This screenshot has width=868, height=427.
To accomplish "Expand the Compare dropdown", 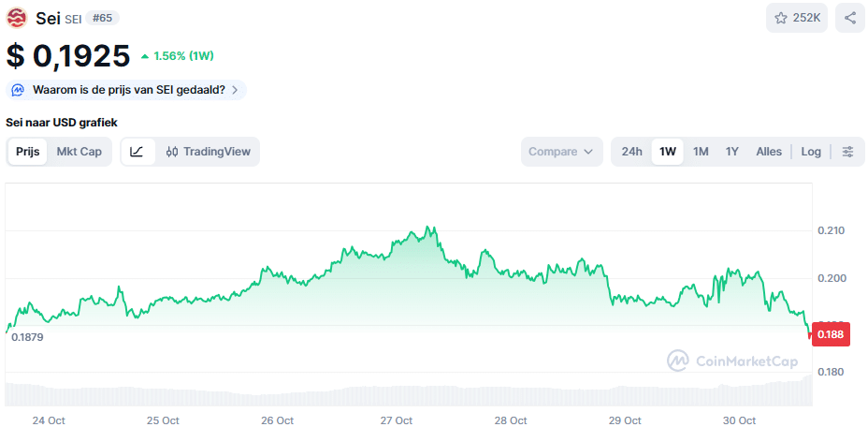I will point(561,152).
